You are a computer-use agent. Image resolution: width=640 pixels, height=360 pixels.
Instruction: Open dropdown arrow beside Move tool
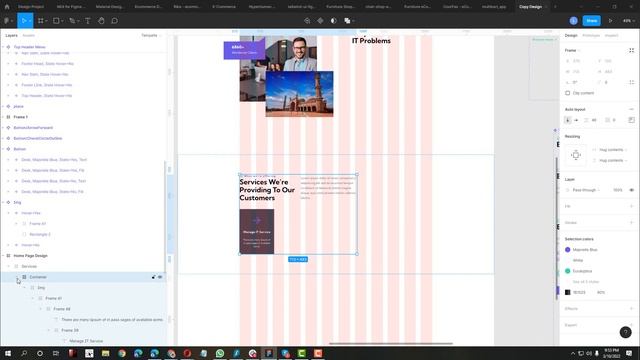coord(30,20)
